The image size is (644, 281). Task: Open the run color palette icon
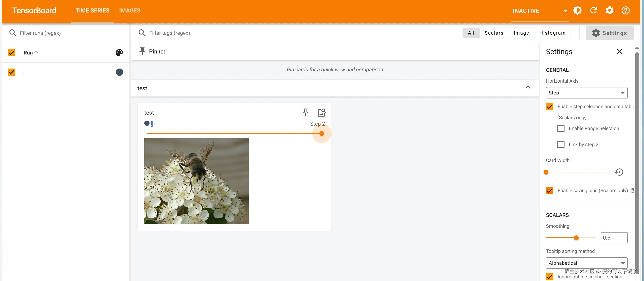[x=119, y=52]
